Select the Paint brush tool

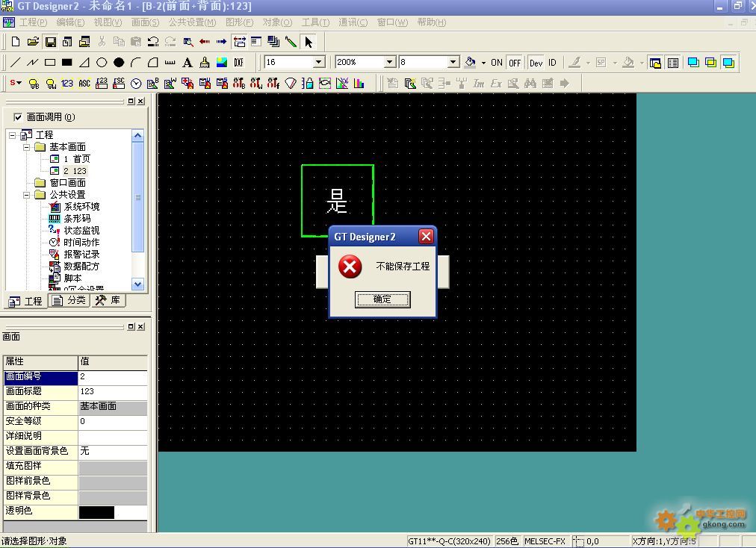205,63
